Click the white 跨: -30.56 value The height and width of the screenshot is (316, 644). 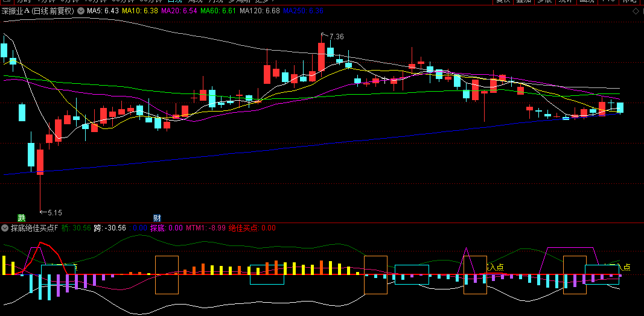[110, 228]
